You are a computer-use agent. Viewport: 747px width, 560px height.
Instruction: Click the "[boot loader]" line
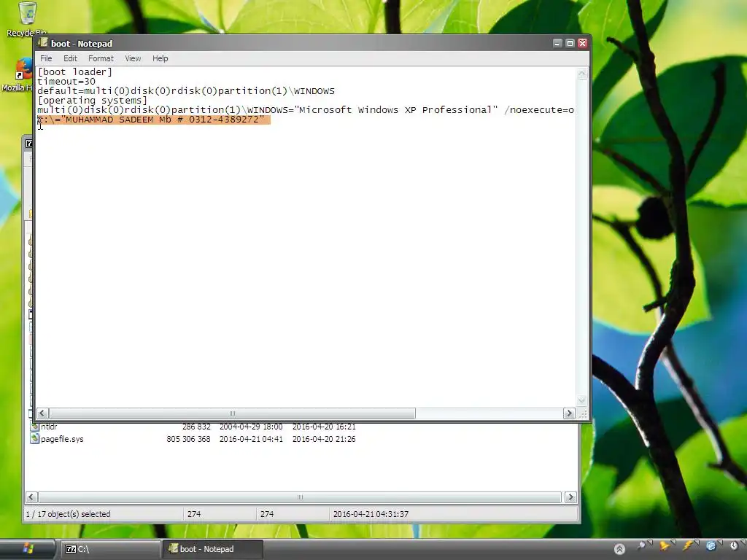(x=75, y=72)
